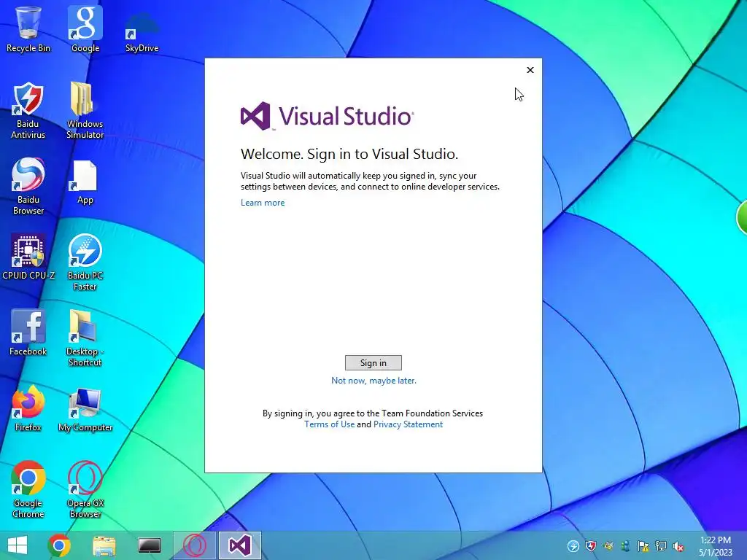Screen dimensions: 747x560
Task: Switch to Visual Studio taskbar button
Action: coord(239,545)
